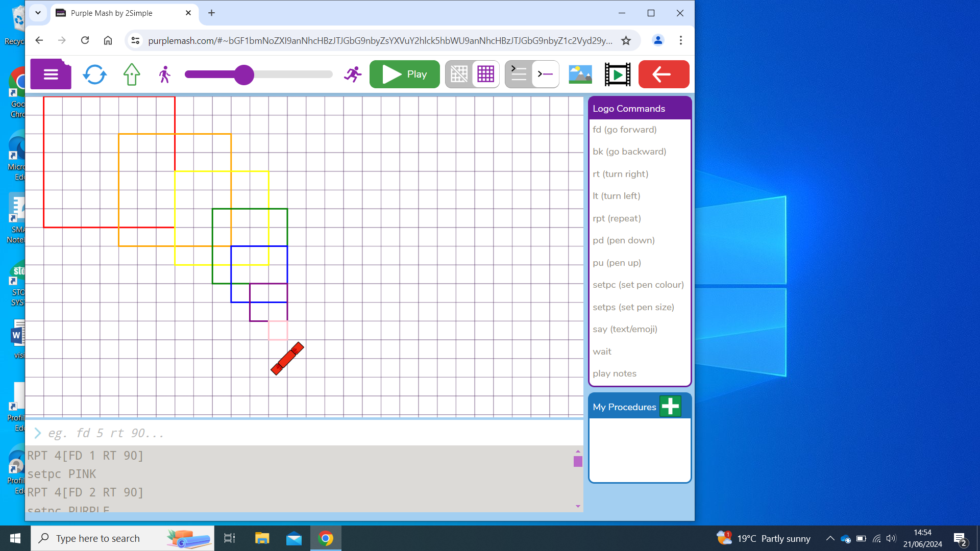Click the film strip video icon

tap(617, 74)
